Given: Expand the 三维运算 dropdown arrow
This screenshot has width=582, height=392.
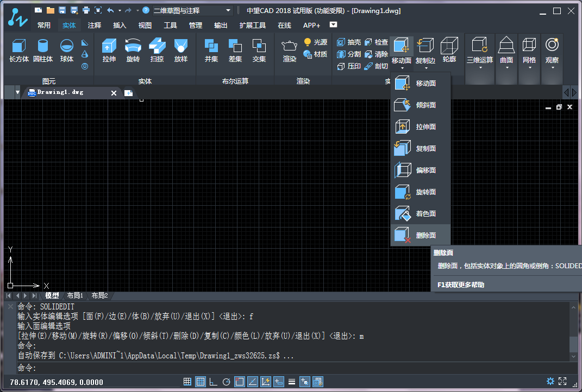Looking at the screenshot, I should [x=479, y=66].
